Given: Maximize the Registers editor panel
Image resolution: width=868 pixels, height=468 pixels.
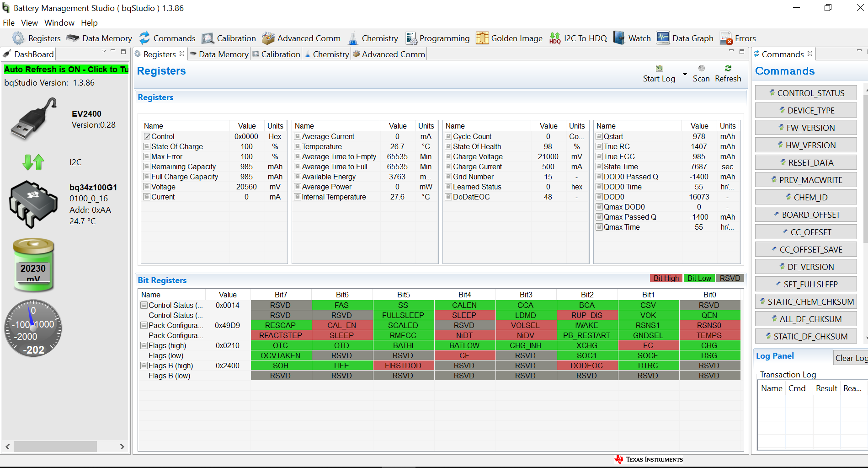Looking at the screenshot, I should point(741,52).
